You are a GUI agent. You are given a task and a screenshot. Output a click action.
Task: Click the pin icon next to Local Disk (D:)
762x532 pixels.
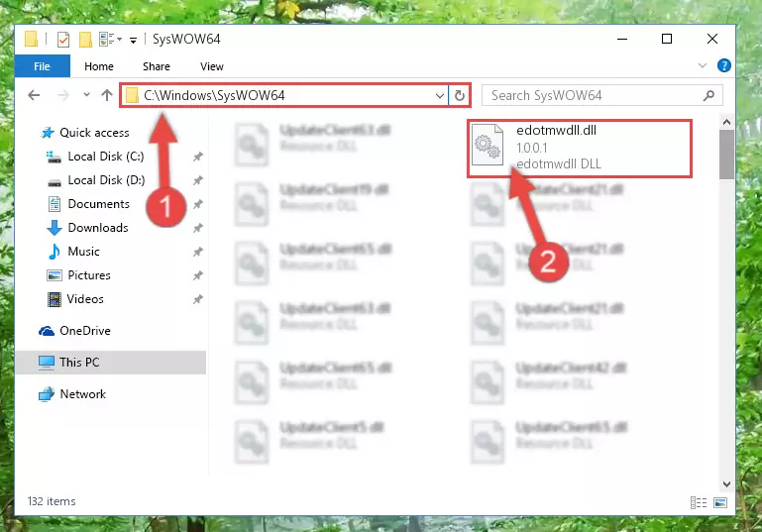(198, 180)
